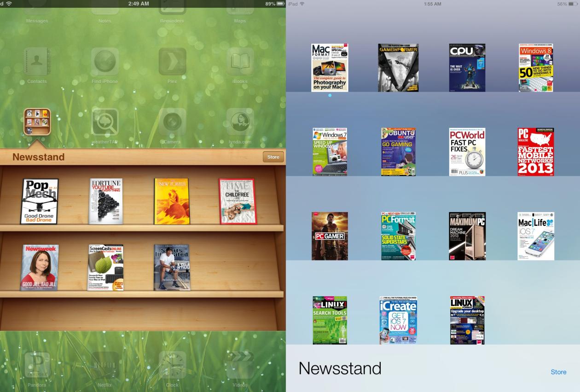Viewport: 580px width, 392px height.
Task: Open PCWorld Fast PC Fixes issue
Action: click(467, 152)
